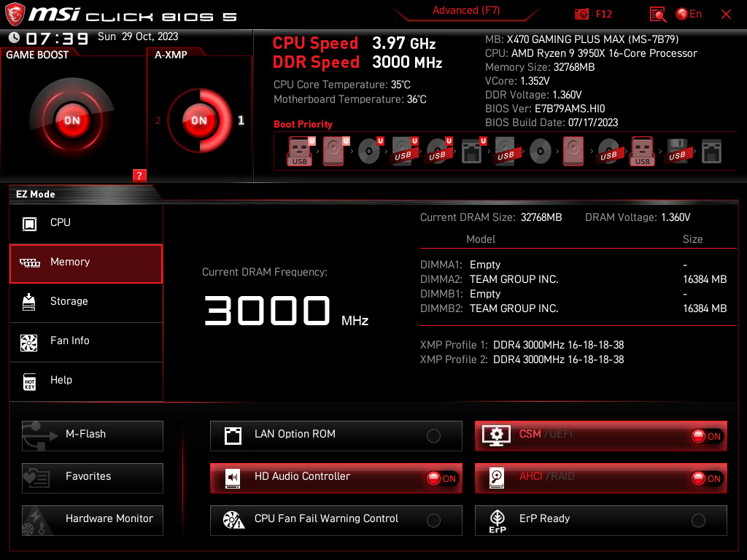Select the legacy hard disk boot device
Image resolution: width=747 pixels, height=560 pixels.
[x=573, y=152]
